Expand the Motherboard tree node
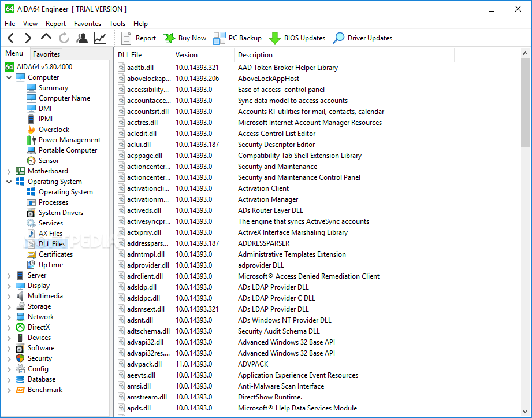The width and height of the screenshot is (532, 418). coord(9,172)
